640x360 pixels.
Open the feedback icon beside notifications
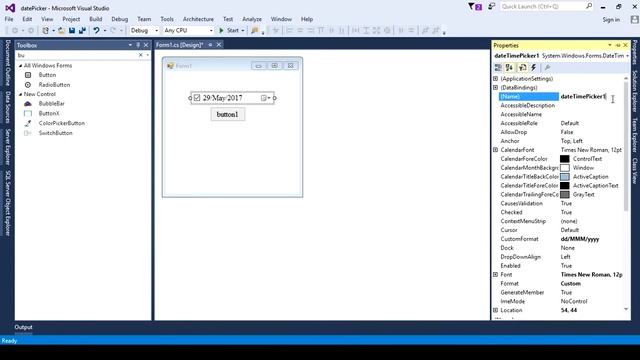pyautogui.click(x=491, y=7)
